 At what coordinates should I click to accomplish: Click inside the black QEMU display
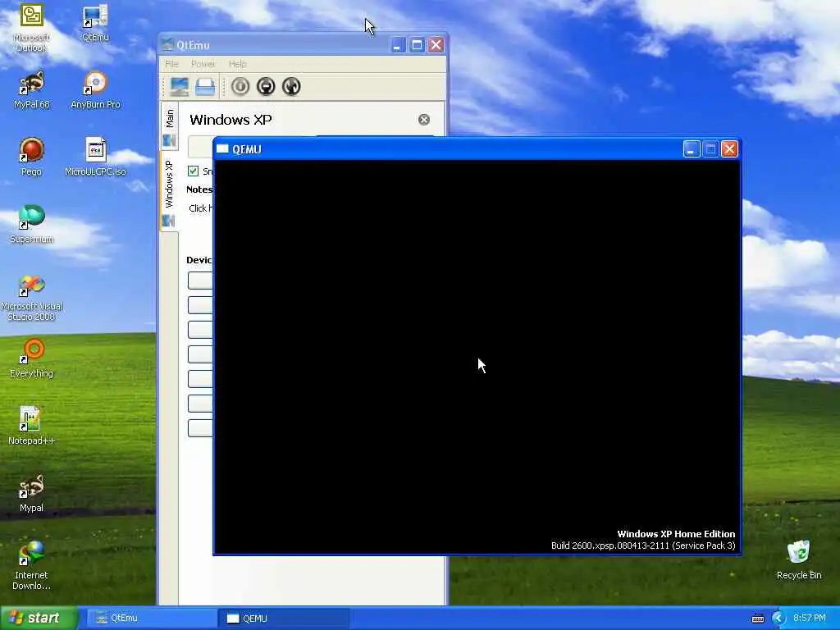477,356
